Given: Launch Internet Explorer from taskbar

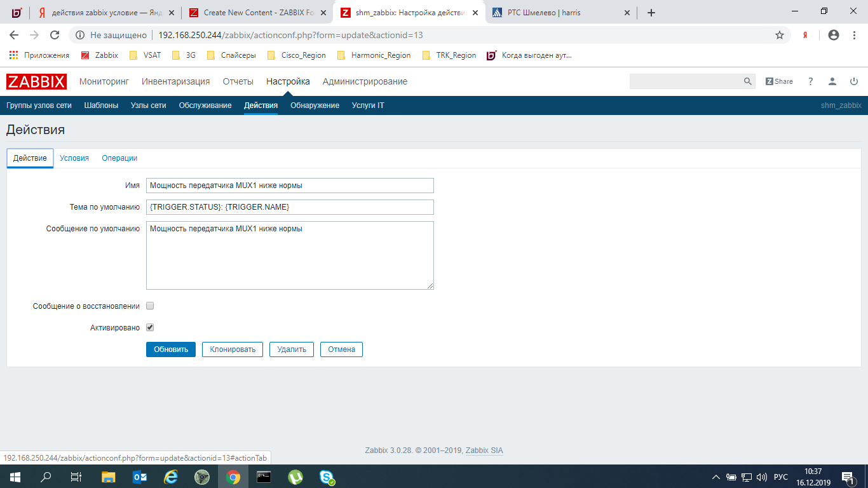Looking at the screenshot, I should [x=171, y=477].
